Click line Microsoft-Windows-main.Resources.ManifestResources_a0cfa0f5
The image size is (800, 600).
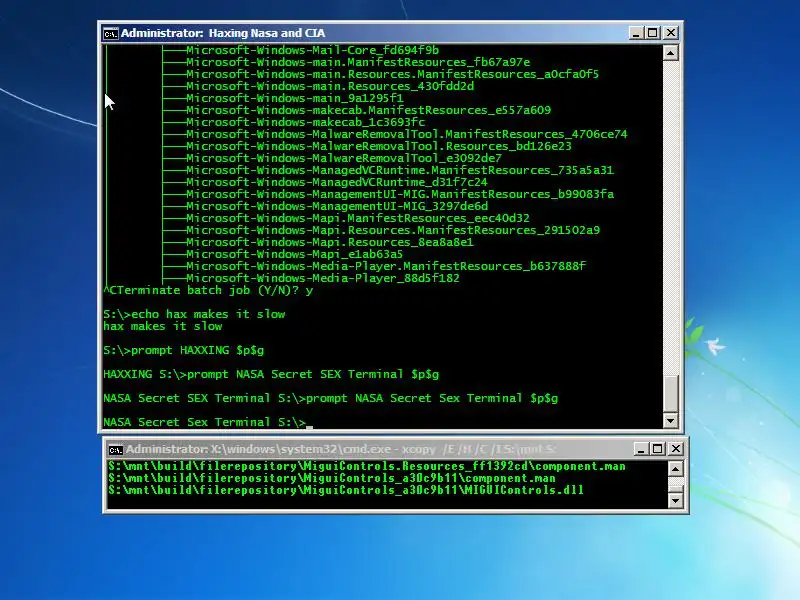tap(392, 74)
